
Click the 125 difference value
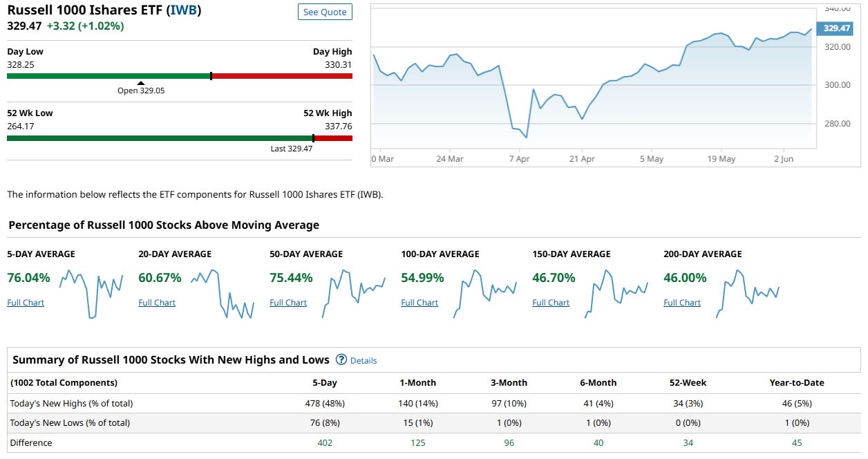[417, 442]
